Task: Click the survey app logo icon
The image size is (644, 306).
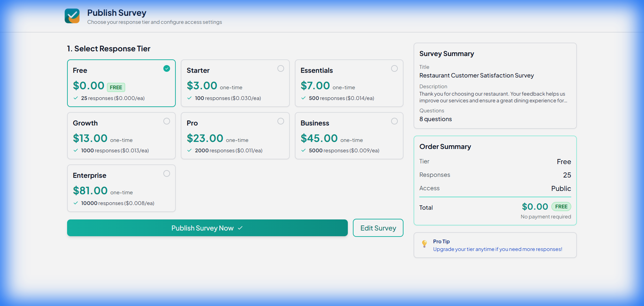Action: pyautogui.click(x=72, y=16)
